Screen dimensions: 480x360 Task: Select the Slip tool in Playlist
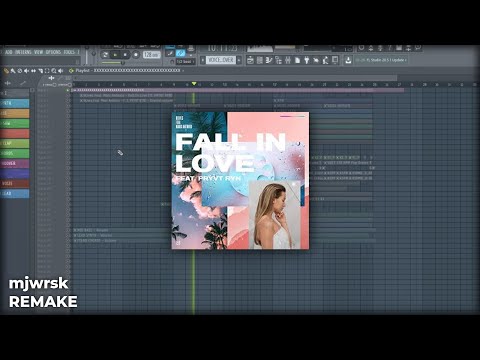(x=33, y=71)
